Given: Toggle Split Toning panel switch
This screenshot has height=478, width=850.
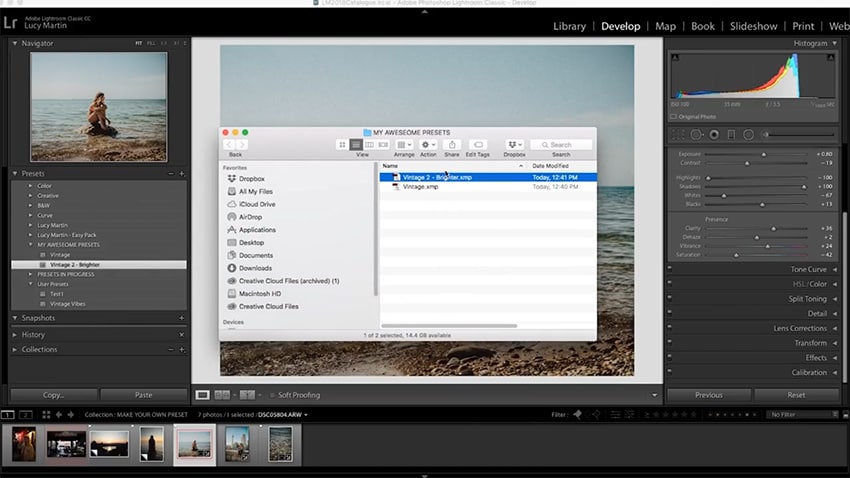Looking at the screenshot, I should click(x=669, y=297).
